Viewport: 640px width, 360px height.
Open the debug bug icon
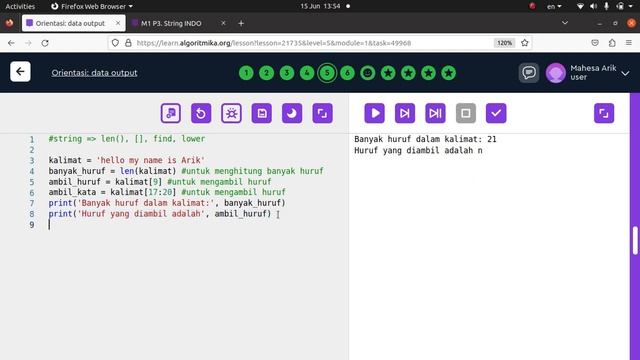[x=231, y=113]
